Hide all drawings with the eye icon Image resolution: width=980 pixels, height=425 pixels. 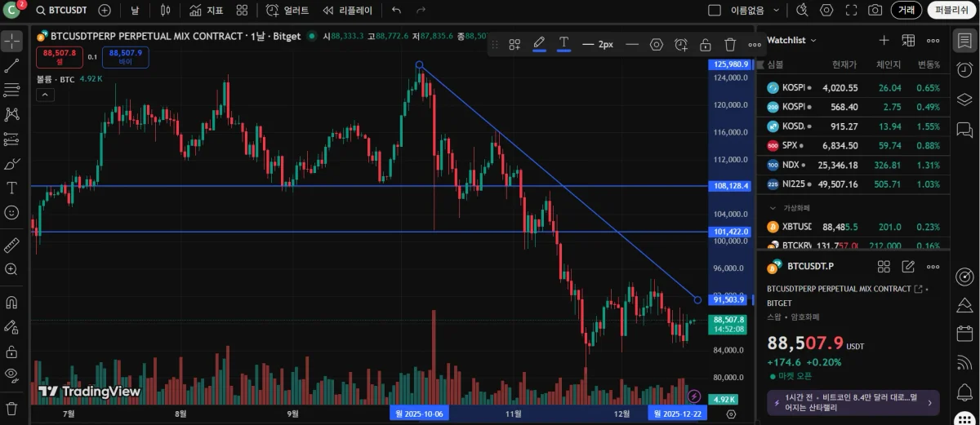point(11,375)
